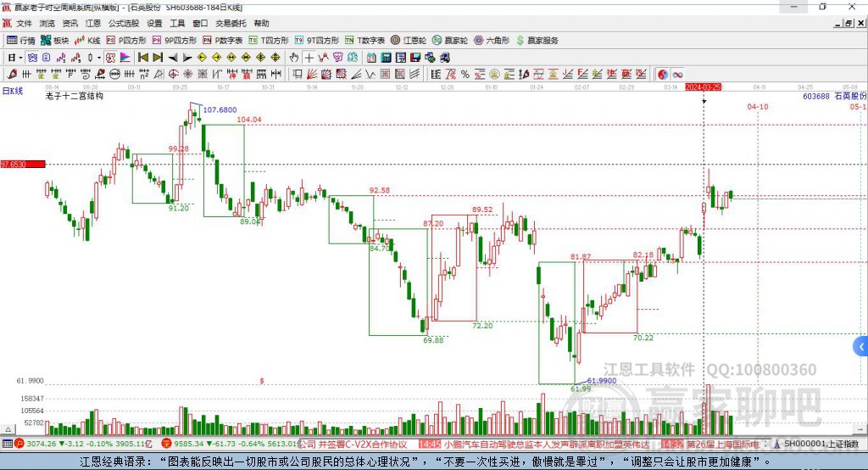868x470 pixels.
Task: Open P四方形 tool
Action: 126,41
